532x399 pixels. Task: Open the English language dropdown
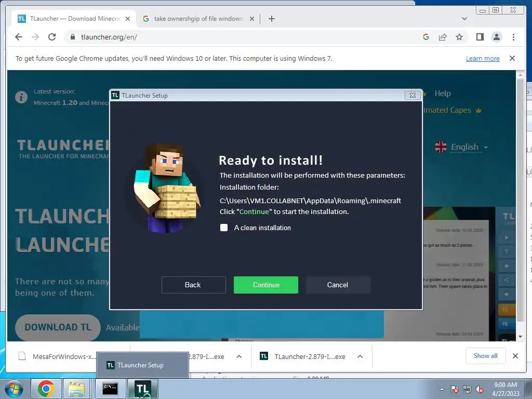(x=461, y=147)
